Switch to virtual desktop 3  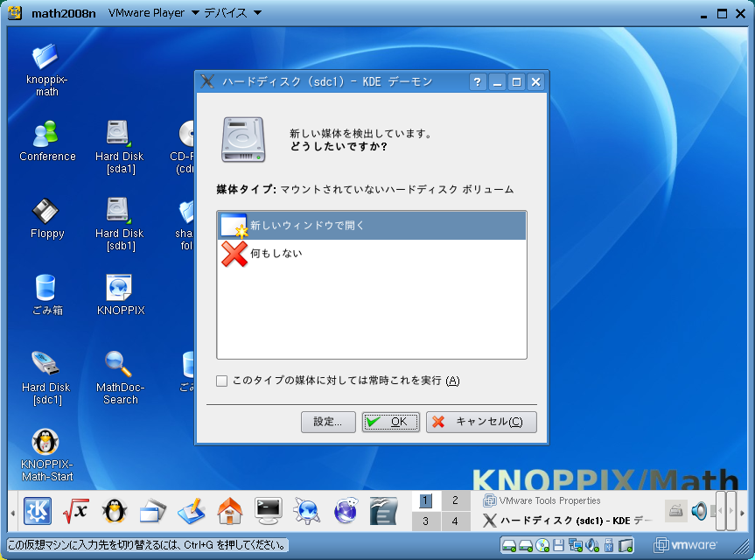[x=426, y=521]
